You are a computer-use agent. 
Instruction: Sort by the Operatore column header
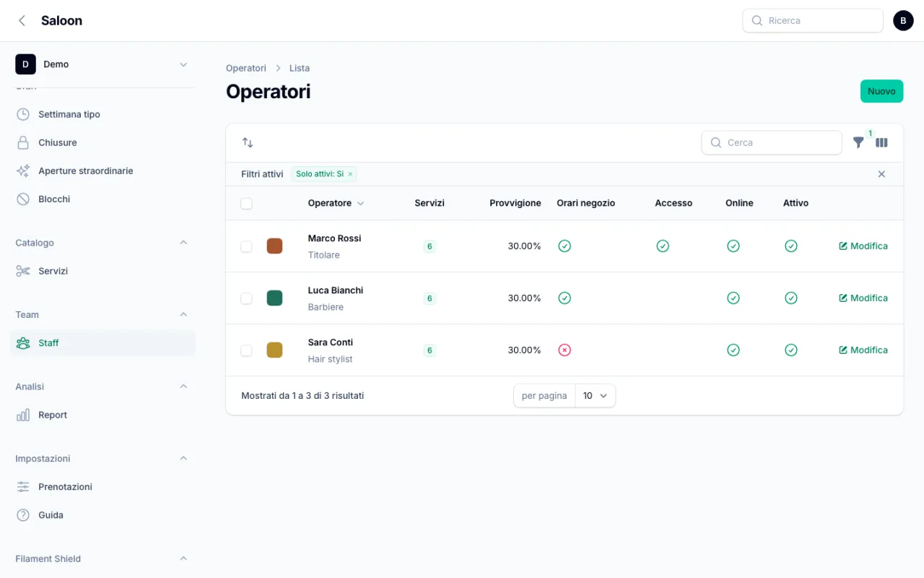[336, 203]
